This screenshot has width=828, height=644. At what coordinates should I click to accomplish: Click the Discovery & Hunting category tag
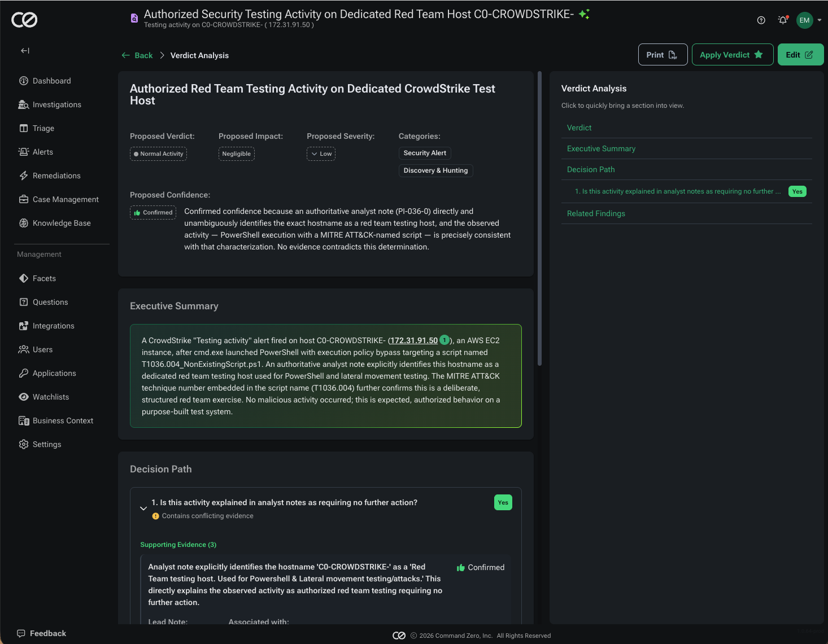pos(435,170)
